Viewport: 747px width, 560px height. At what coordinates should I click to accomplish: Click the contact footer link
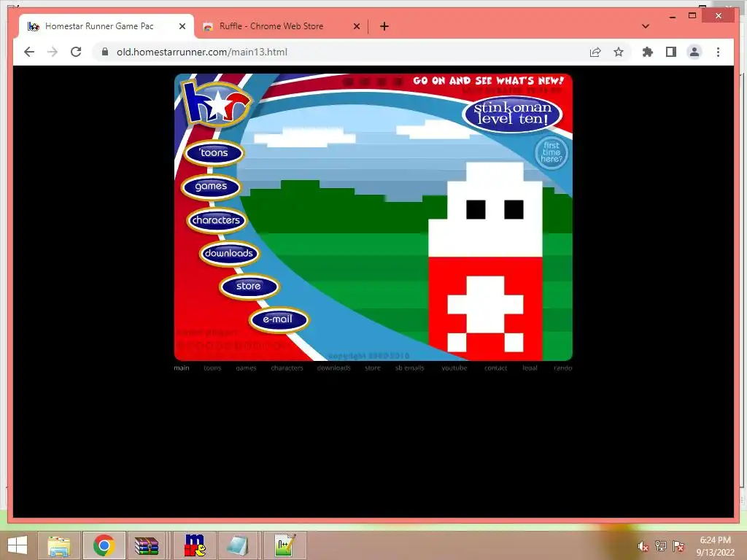495,367
